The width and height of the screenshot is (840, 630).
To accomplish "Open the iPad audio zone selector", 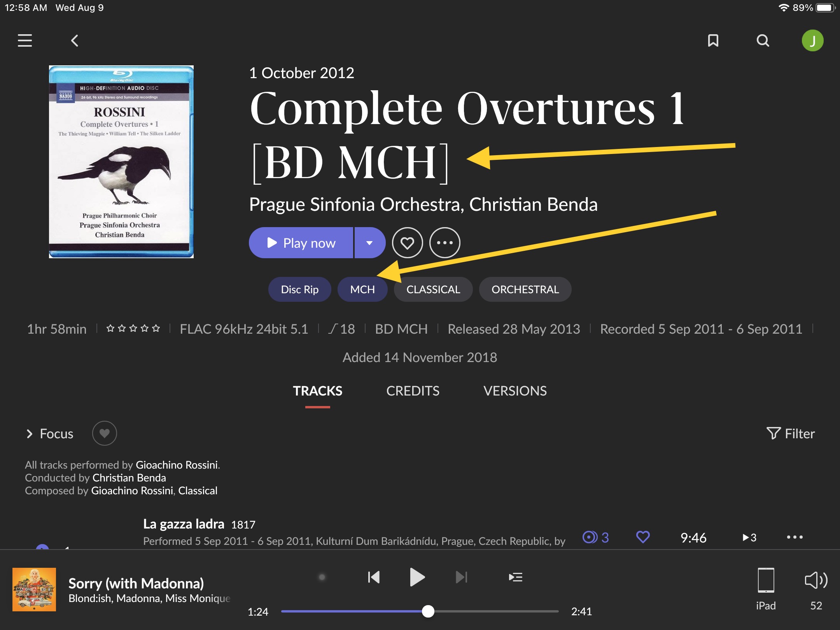I will 766,588.
